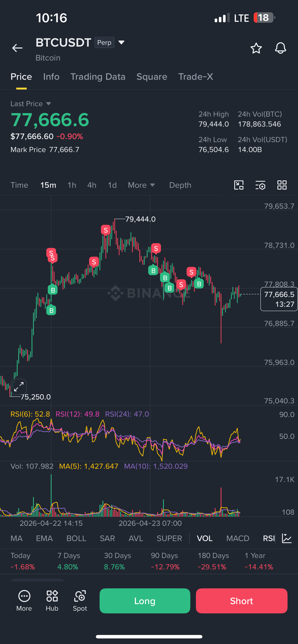The width and height of the screenshot is (298, 644).
Task: Tap the 1 Year -14.41% performance
Action: 259,561
